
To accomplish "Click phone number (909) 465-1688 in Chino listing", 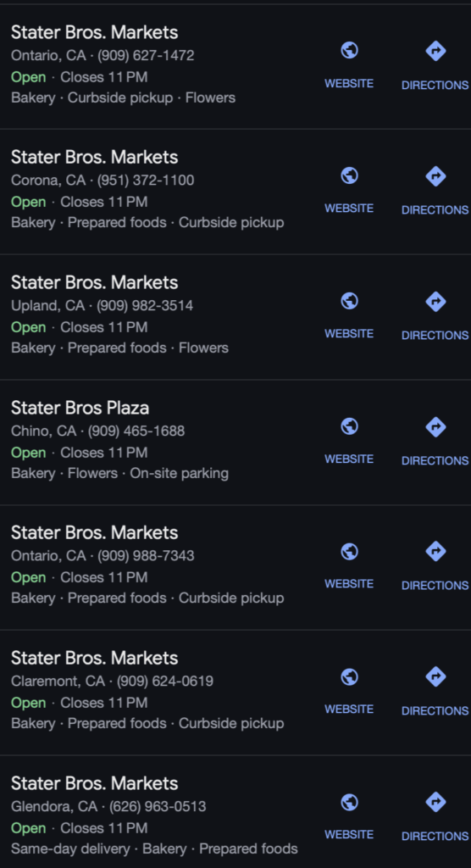I will (x=136, y=431).
